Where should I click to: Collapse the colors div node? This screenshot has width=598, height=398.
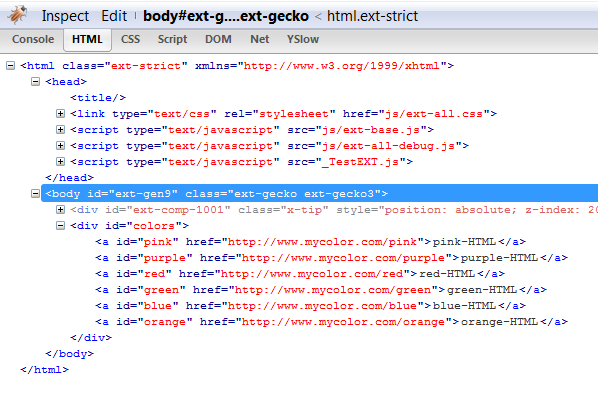tap(60, 226)
